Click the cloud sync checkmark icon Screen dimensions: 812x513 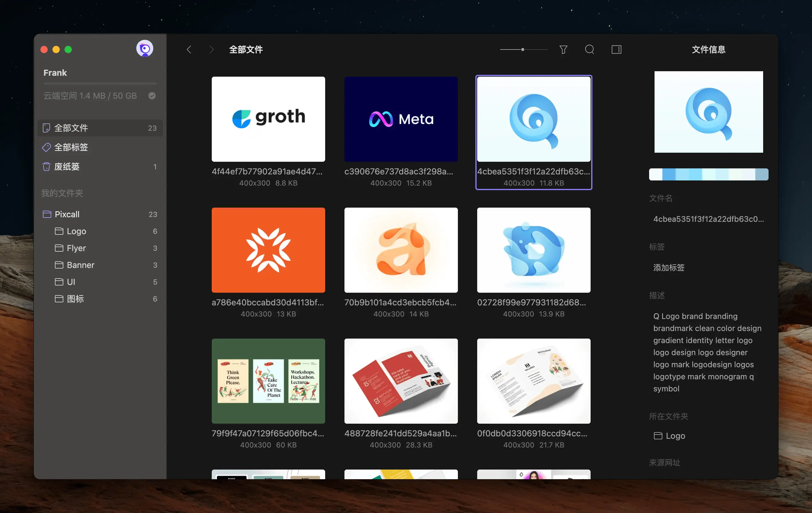152,96
